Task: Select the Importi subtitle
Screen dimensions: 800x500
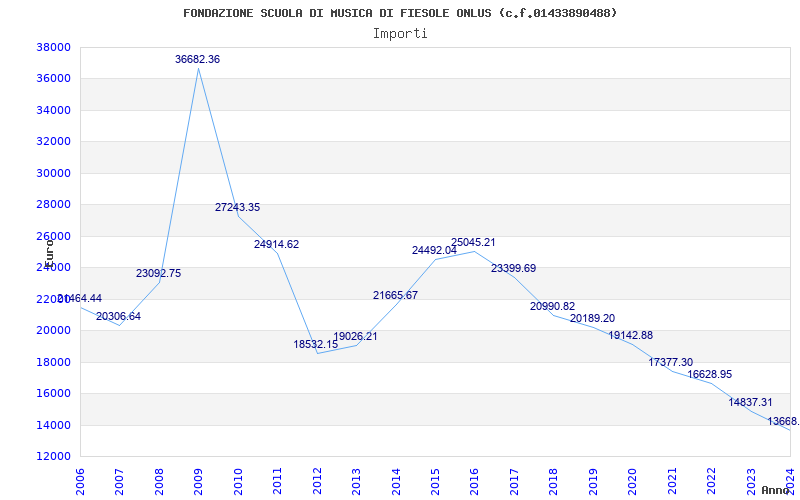Action: [x=400, y=34]
